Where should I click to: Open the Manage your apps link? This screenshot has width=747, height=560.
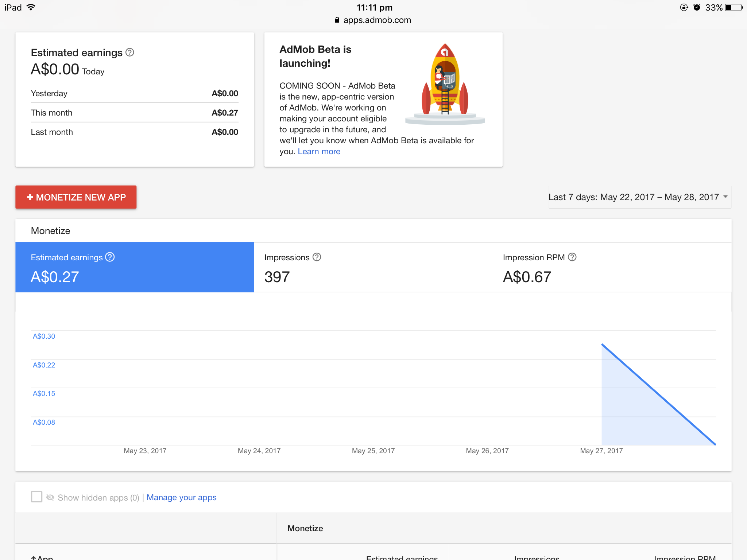(181, 497)
